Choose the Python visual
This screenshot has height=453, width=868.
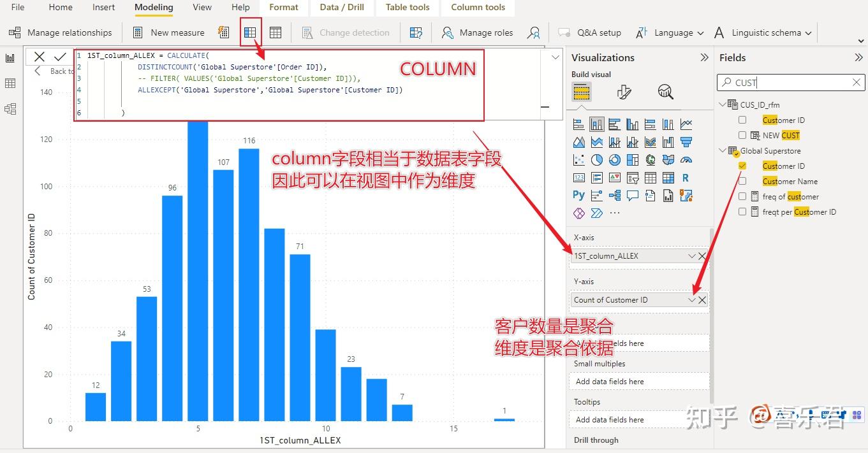pos(579,196)
